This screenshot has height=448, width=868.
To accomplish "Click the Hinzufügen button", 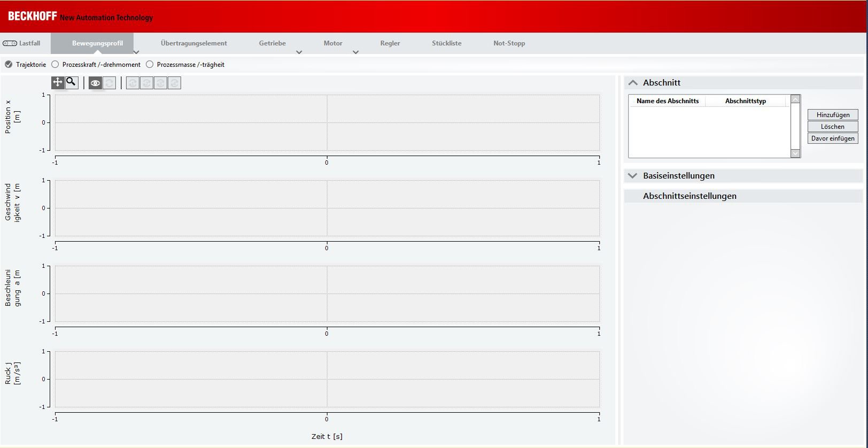I will coord(833,115).
